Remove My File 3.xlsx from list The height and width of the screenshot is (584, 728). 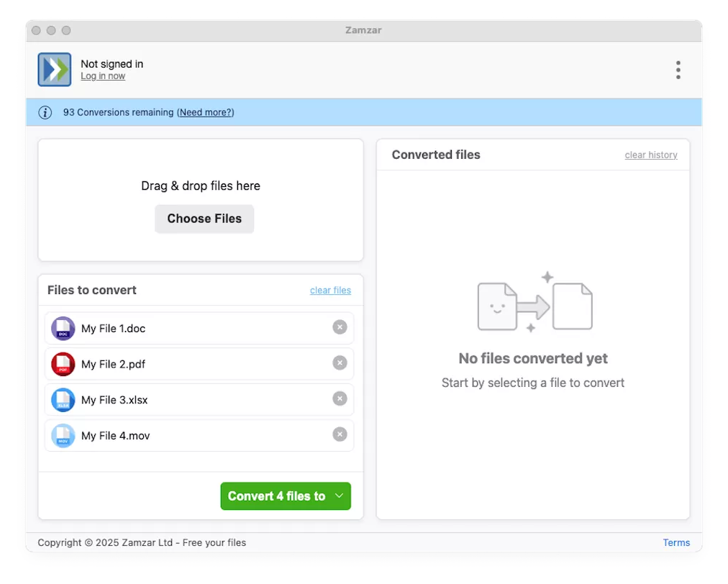tap(340, 398)
